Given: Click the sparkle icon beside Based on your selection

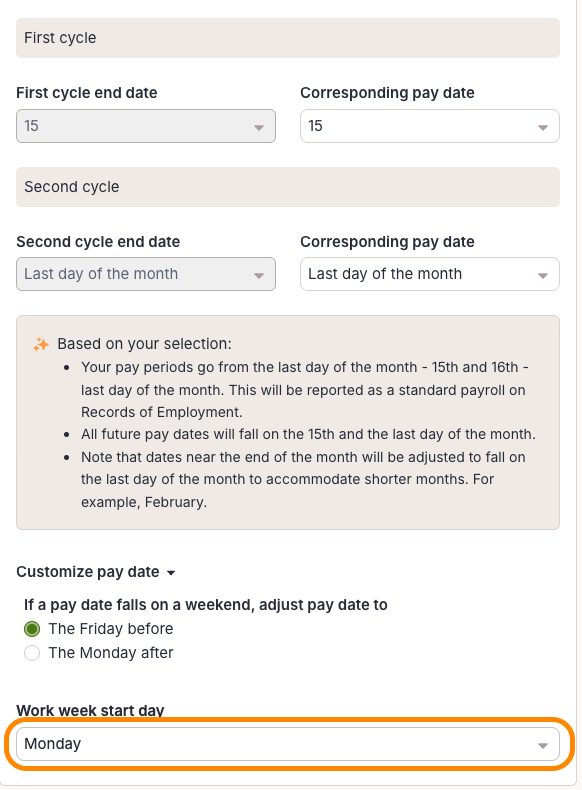Looking at the screenshot, I should 41,345.
